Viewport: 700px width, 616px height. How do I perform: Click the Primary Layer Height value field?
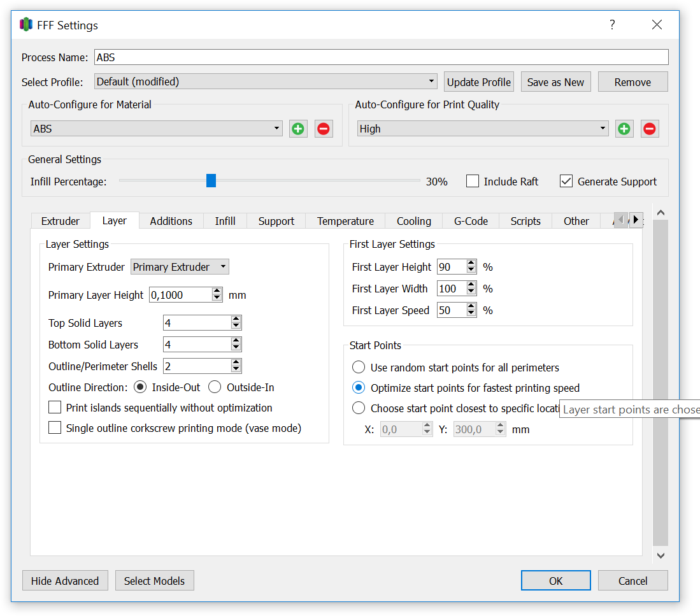click(x=181, y=294)
